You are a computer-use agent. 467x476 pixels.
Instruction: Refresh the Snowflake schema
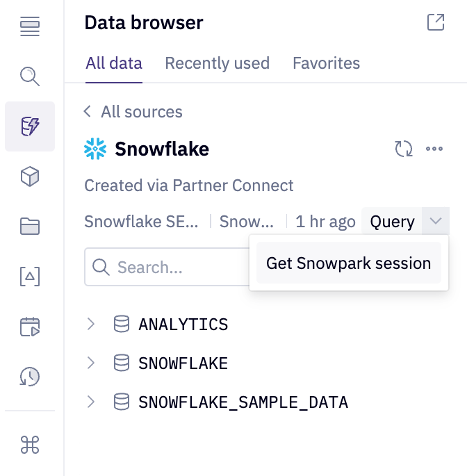pos(404,149)
